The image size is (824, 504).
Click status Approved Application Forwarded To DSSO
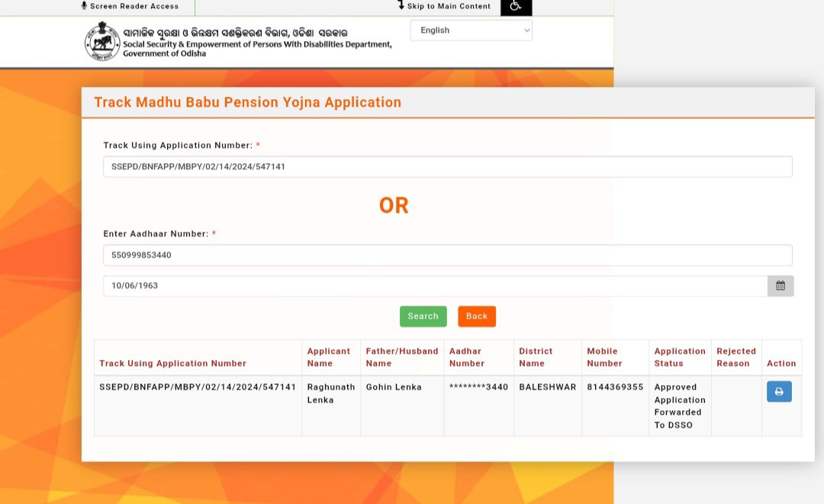(x=680, y=406)
